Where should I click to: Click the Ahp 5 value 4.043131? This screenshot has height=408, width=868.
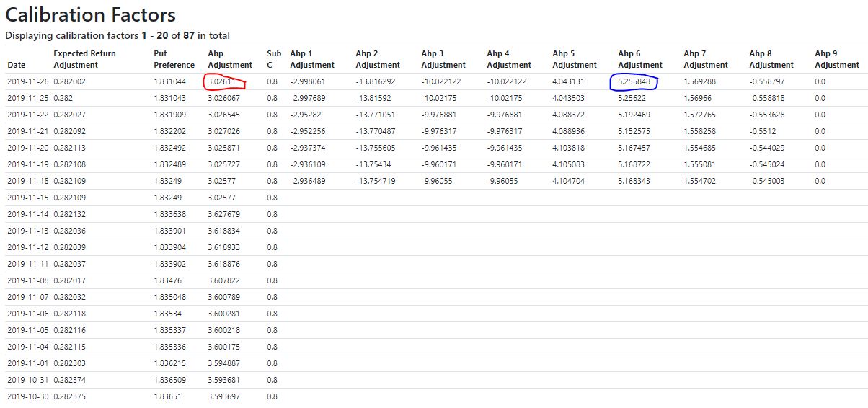pyautogui.click(x=568, y=82)
